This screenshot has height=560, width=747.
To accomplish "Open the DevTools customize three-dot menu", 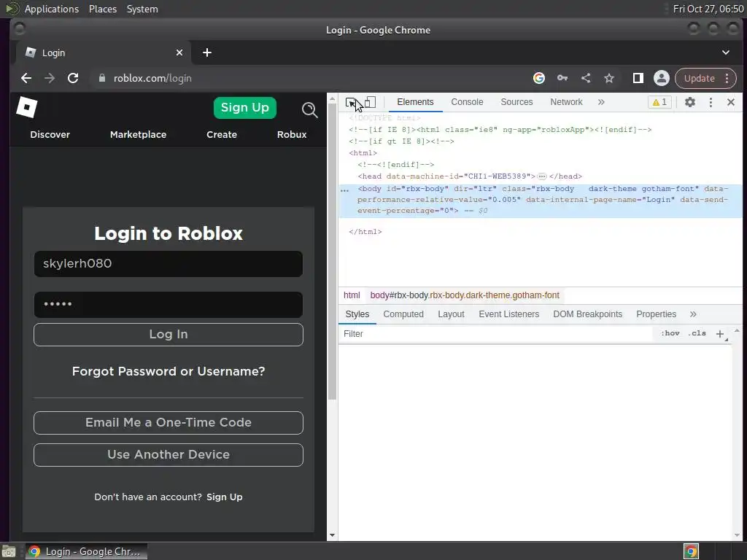I will pos(711,102).
